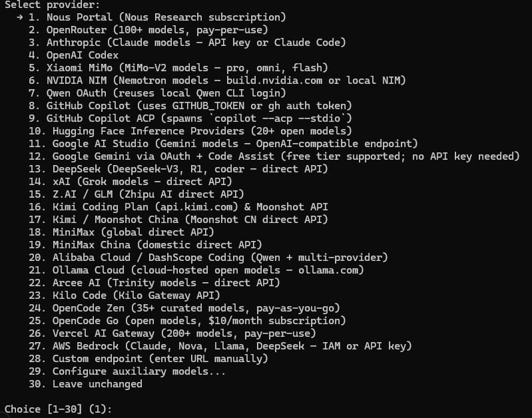Select AWS Bedrock provider line
Screen dimensions: 532x418
220,346
